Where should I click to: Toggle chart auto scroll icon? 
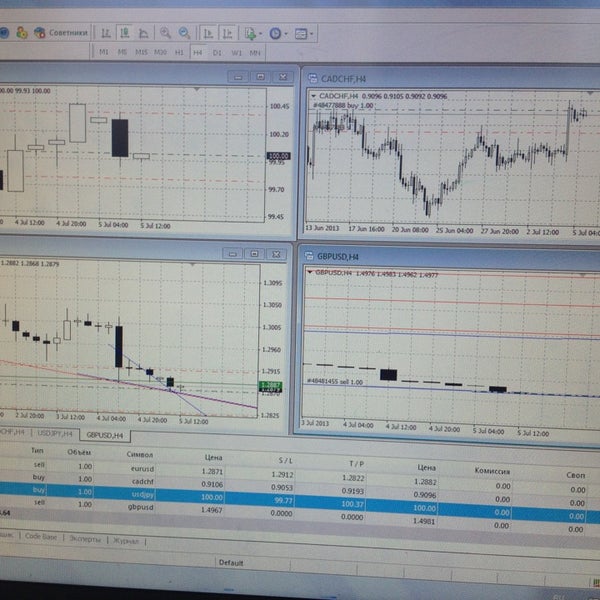tap(209, 34)
